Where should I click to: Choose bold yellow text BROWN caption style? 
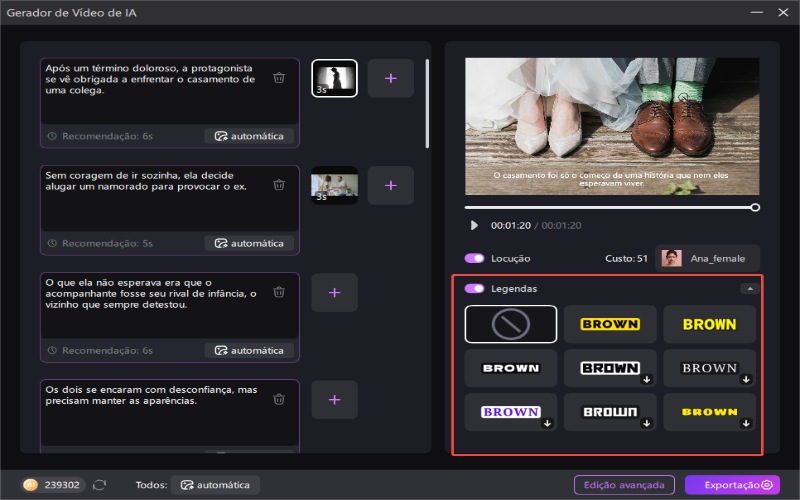pos(709,324)
